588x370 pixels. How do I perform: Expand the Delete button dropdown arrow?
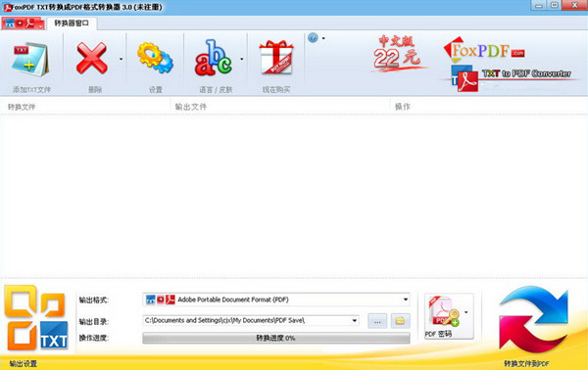tap(121, 59)
